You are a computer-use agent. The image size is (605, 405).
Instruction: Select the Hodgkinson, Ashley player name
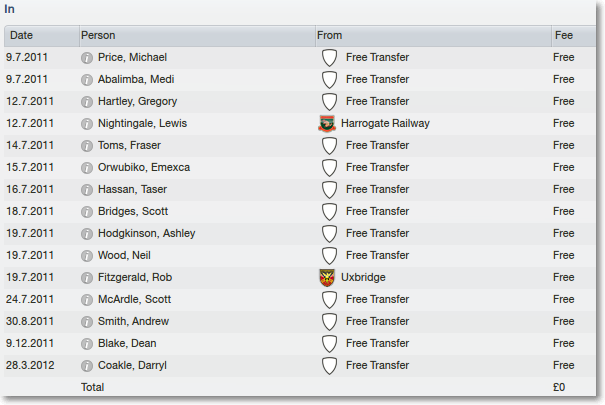point(147,233)
